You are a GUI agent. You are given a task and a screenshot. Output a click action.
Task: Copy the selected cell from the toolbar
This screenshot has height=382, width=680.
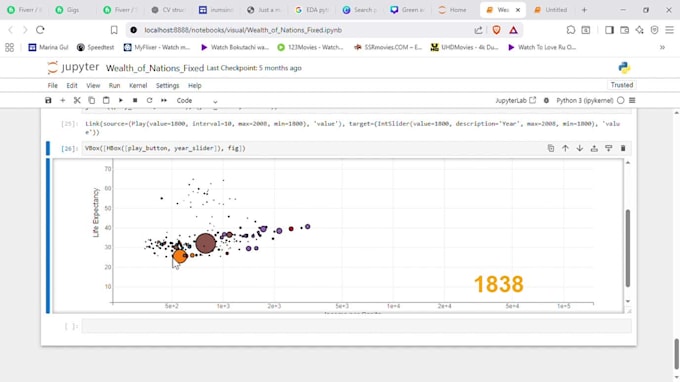click(92, 100)
